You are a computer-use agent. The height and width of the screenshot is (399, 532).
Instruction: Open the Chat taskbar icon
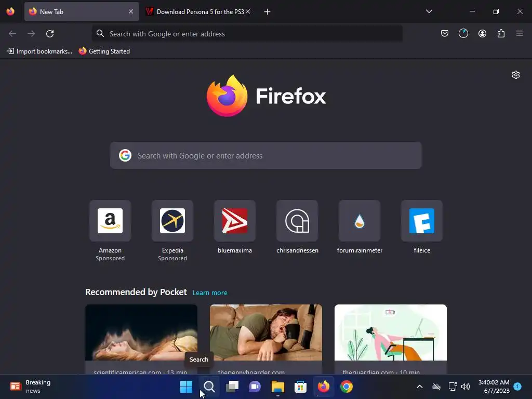pos(255,387)
